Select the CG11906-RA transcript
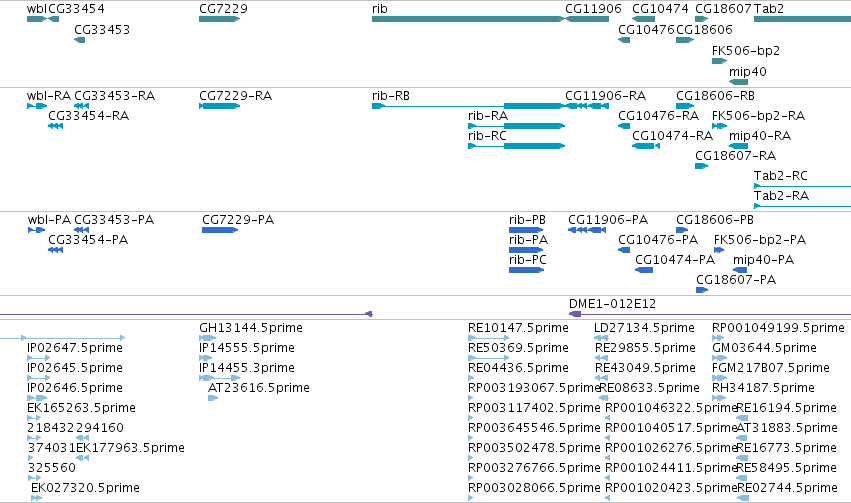 tap(587, 106)
